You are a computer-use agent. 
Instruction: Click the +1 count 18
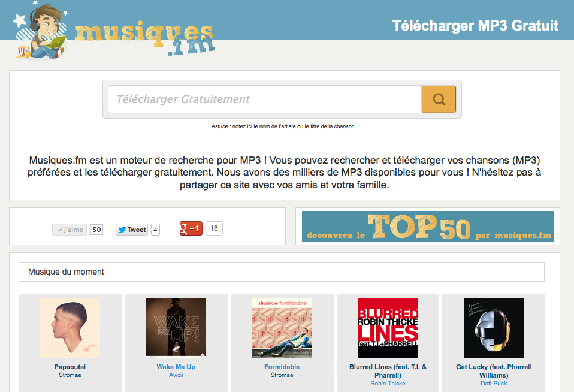tap(214, 228)
